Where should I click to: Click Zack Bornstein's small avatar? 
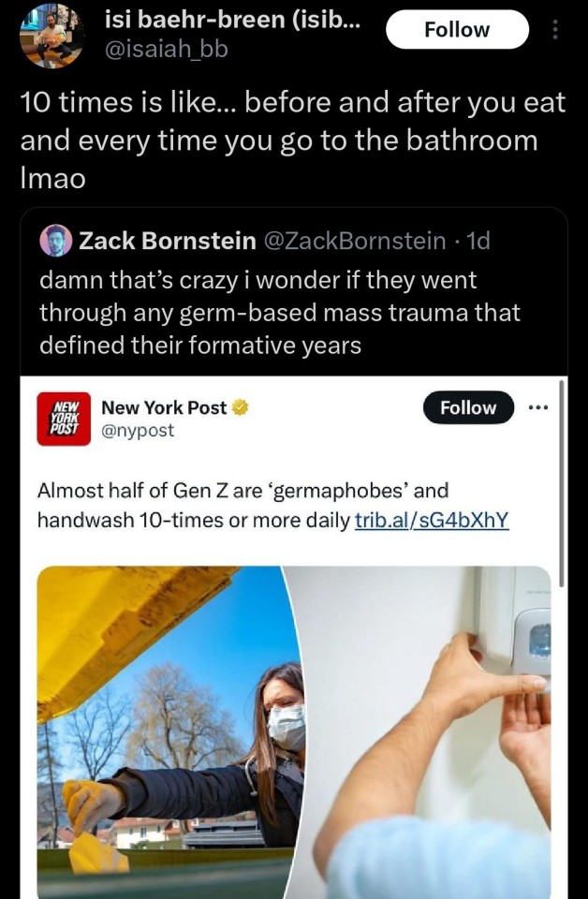tap(56, 242)
